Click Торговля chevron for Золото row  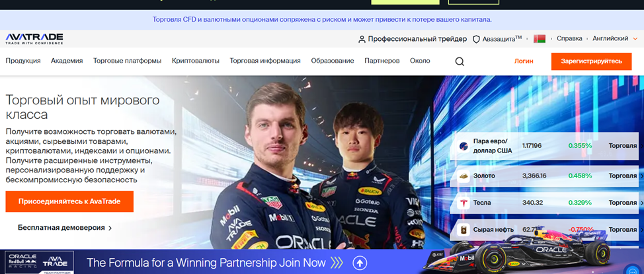click(641, 176)
